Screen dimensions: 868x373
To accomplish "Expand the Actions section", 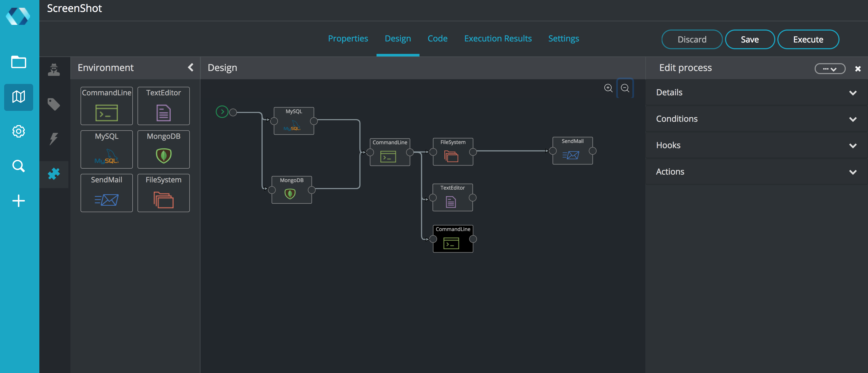I will click(x=756, y=171).
